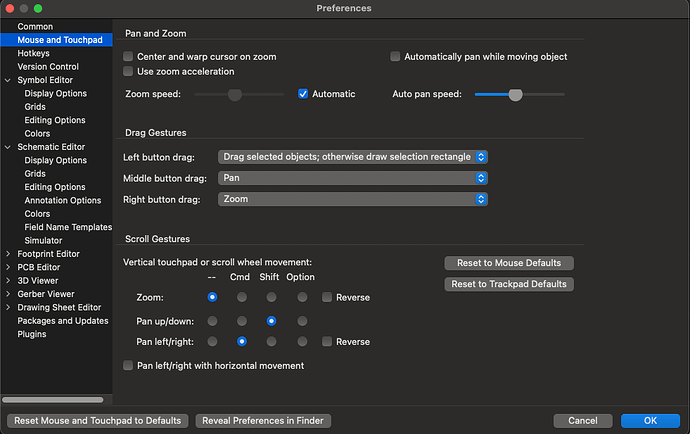Enable Pan left/right with horizontal movement
The height and width of the screenshot is (434, 690).
[x=128, y=365]
